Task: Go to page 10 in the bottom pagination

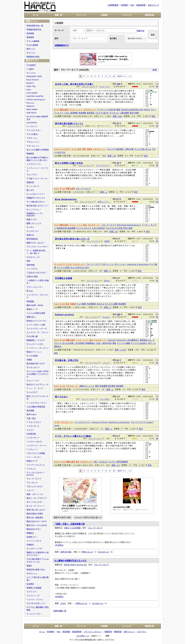Action: 114,471
